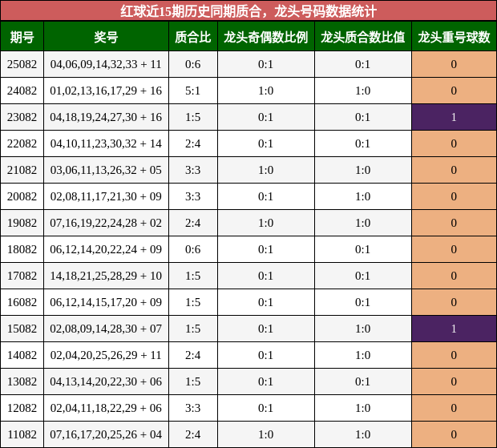Select draw numbers 03,06,11,13,26,32 + 05
The width and height of the screenshot is (497, 448).
(x=106, y=170)
